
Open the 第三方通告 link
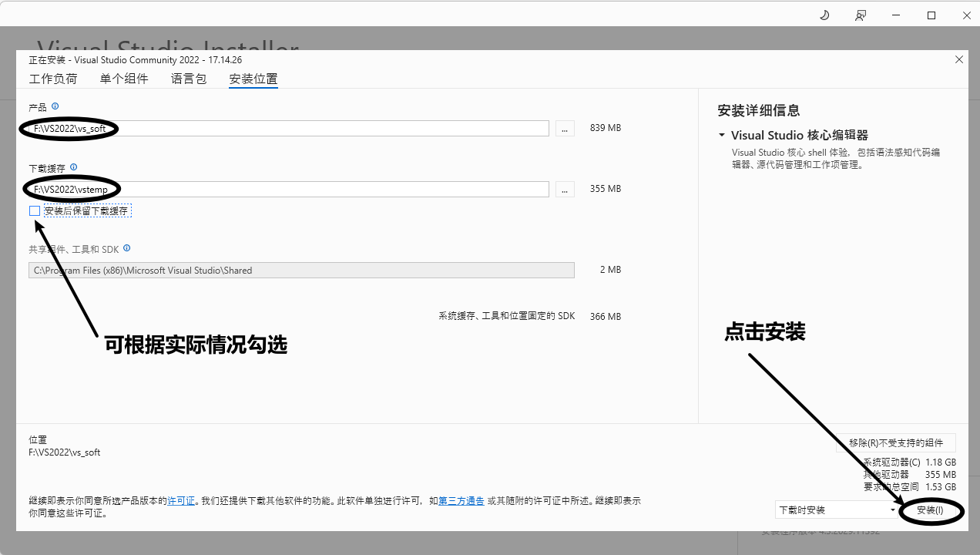click(x=461, y=501)
